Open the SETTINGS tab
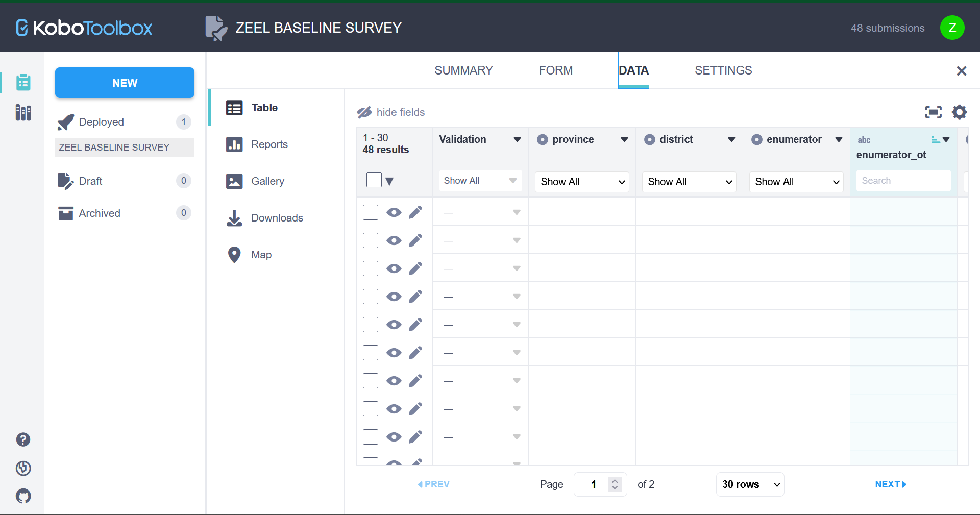 723,70
